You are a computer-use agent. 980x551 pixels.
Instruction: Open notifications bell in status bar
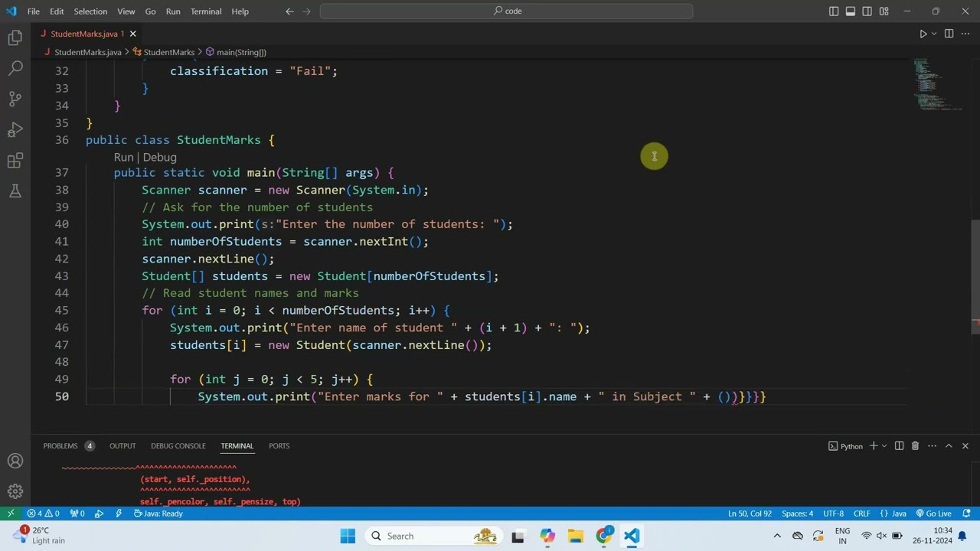point(966,514)
